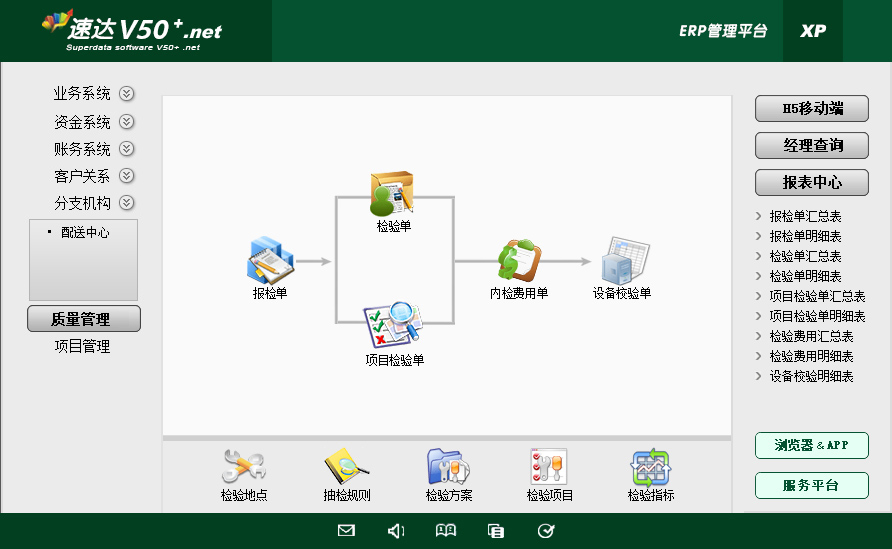Click the documents copy icon in bottom bar
This screenshot has height=549, width=892.
coord(495,531)
